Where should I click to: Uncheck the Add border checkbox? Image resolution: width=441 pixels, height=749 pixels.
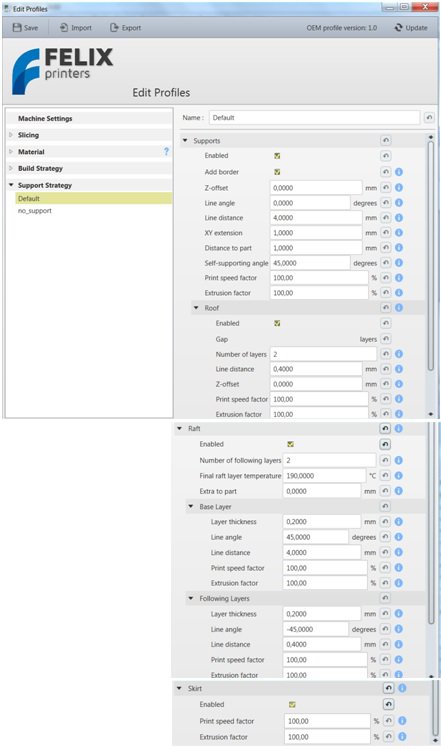point(277,172)
